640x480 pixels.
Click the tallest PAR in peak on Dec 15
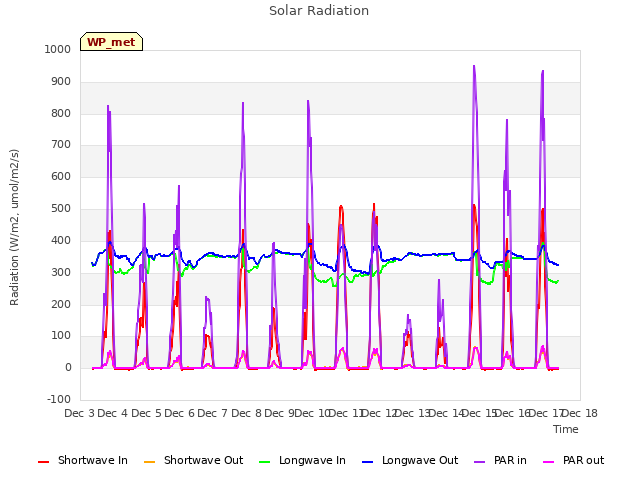tap(474, 67)
